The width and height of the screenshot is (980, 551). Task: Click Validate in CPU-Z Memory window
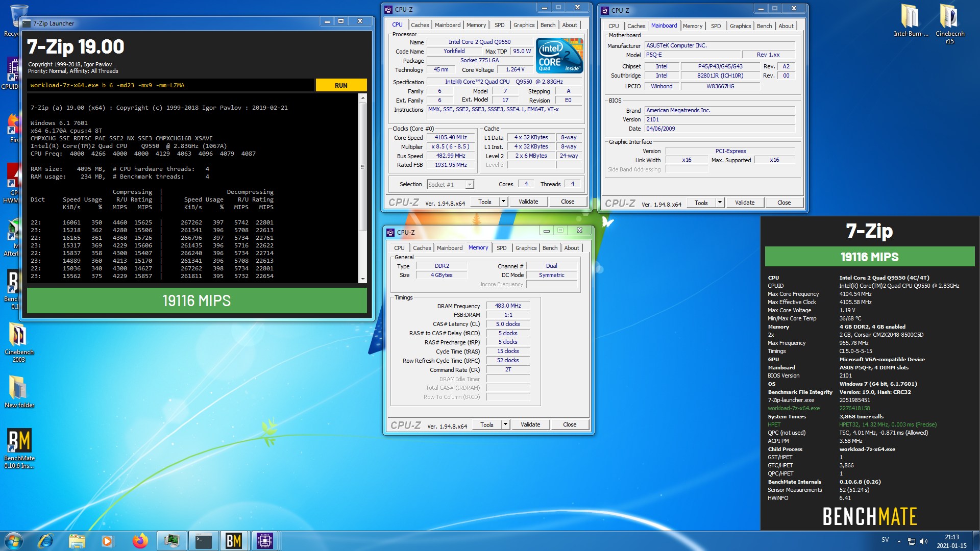tap(530, 424)
